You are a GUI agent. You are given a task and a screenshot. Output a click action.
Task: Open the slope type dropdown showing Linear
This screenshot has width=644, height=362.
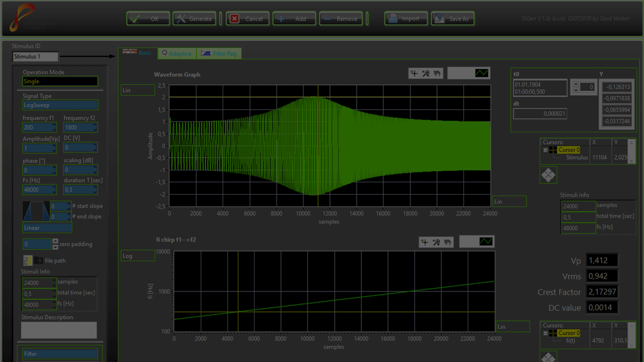click(47, 228)
